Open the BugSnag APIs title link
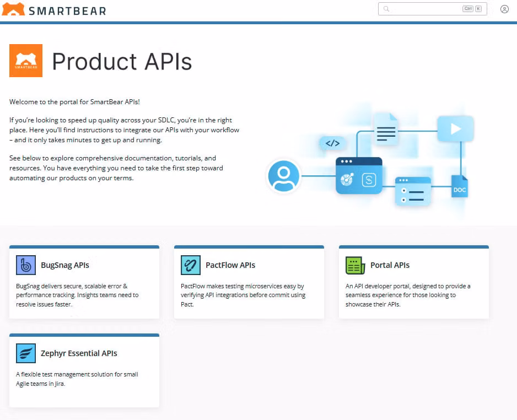517x420 pixels. pyautogui.click(x=64, y=265)
